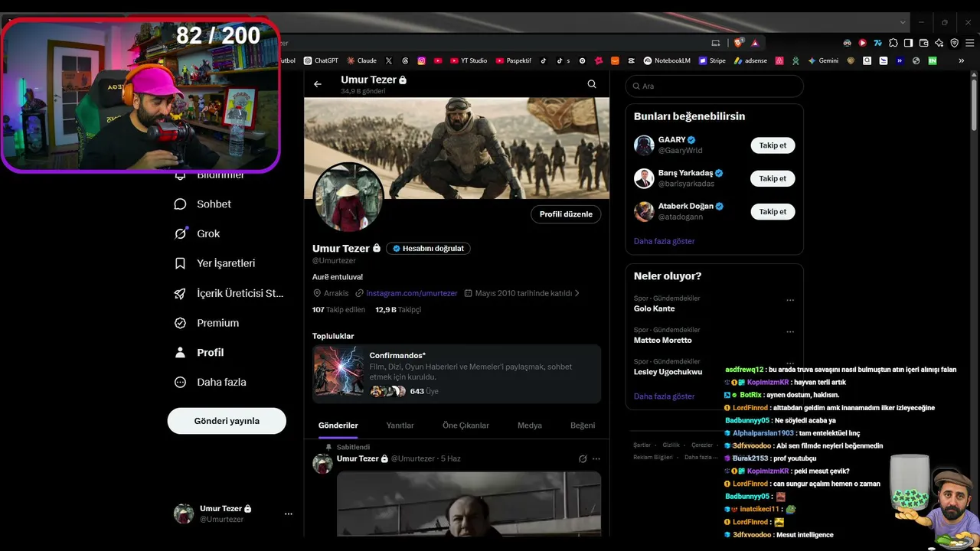Viewport: 980px width, 551px height.
Task: Click the Brave shields lion icon
Action: [x=739, y=43]
